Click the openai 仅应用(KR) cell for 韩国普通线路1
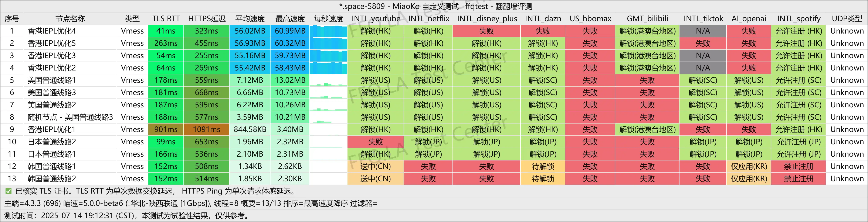Screen dimensions: 868x222 click(749, 166)
